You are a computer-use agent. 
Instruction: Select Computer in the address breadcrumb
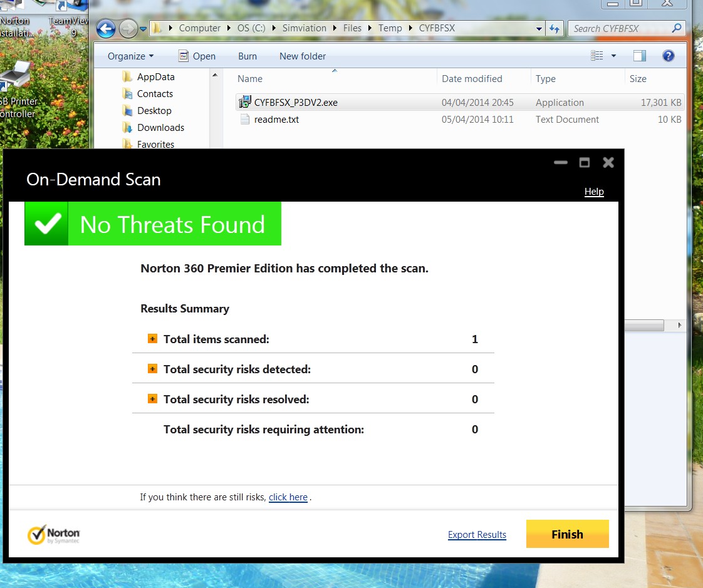click(199, 28)
